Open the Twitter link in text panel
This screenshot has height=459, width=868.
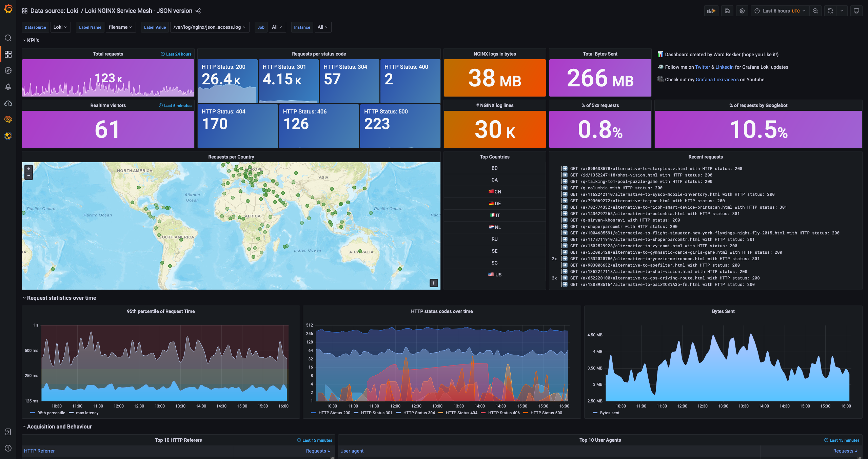click(x=702, y=67)
